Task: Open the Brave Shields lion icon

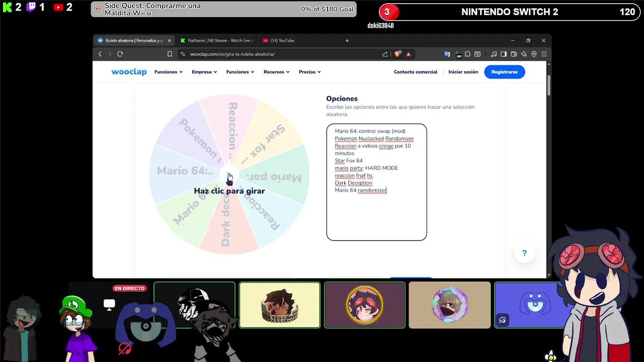Action: pos(398,54)
